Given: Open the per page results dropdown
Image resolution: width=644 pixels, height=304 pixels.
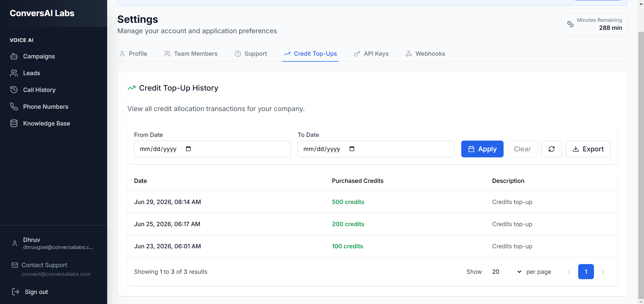Looking at the screenshot, I should pos(507,272).
